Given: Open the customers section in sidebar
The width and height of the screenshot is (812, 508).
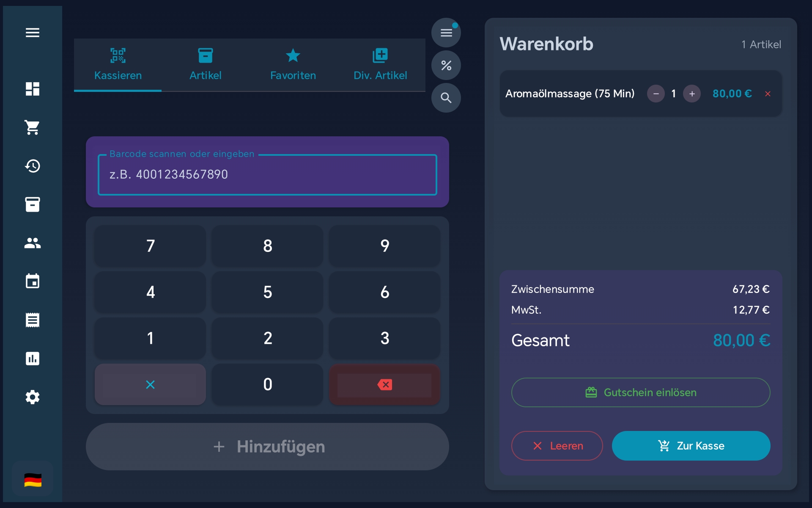Looking at the screenshot, I should click(33, 243).
